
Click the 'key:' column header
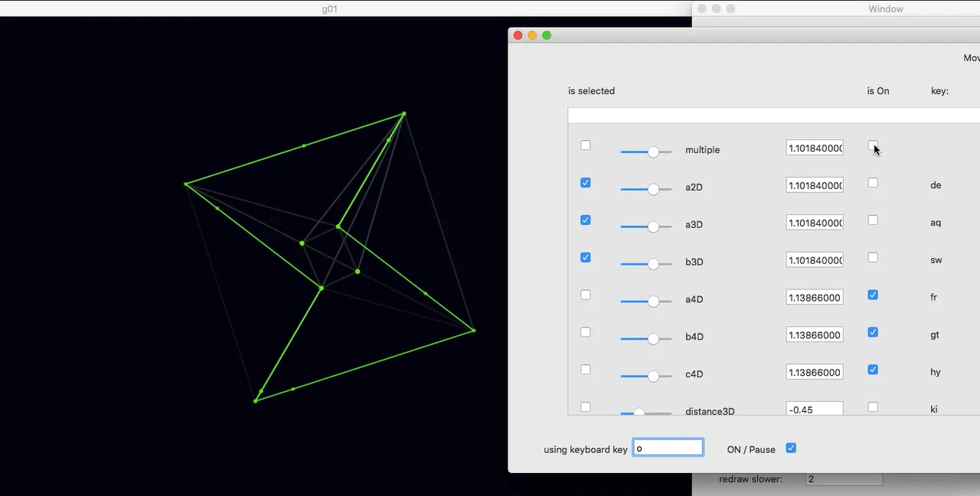(x=939, y=90)
